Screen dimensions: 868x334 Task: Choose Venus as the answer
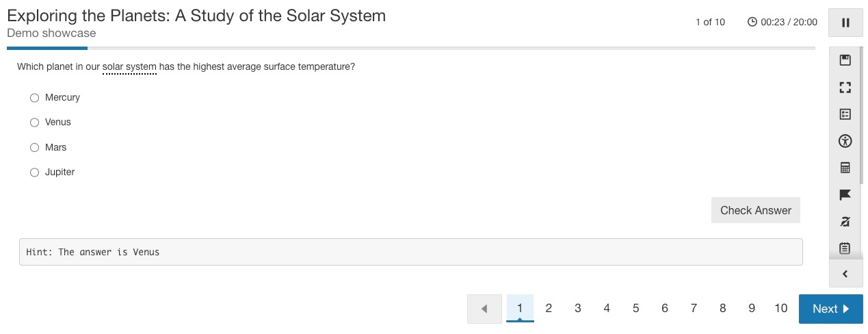(35, 123)
